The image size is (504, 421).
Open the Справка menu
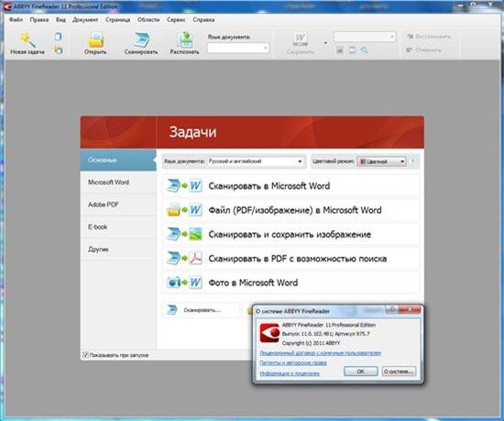click(203, 19)
